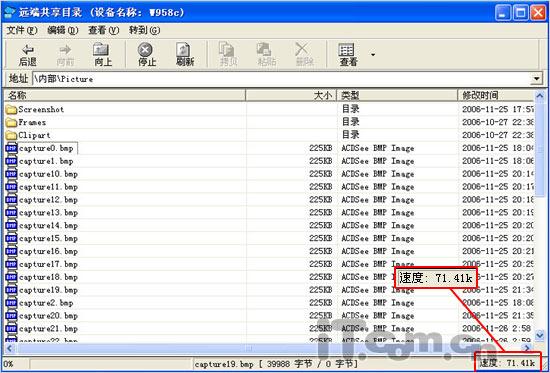Viewport: 550px width, 373px height.
Task: Click the modified date of Frames row
Action: [498, 122]
